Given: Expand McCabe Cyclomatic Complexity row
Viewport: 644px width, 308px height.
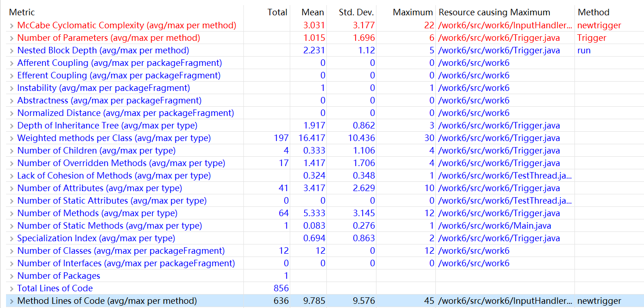Looking at the screenshot, I should tap(12, 26).
